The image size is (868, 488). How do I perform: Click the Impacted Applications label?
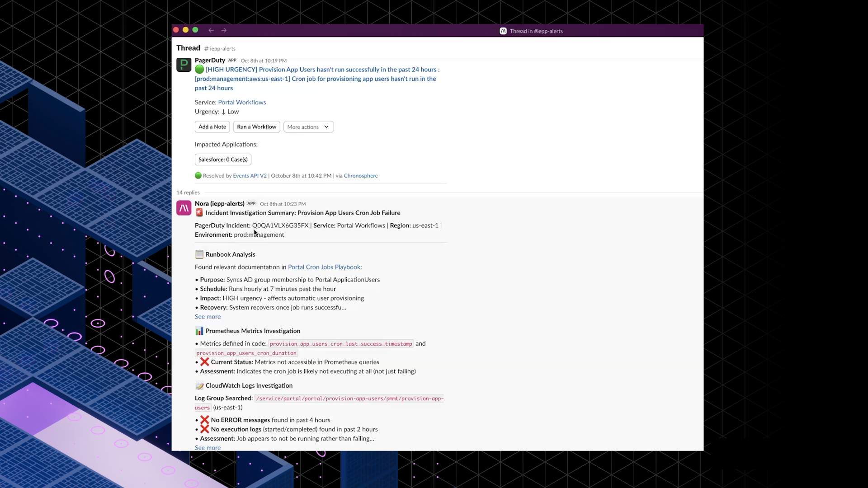pyautogui.click(x=226, y=145)
